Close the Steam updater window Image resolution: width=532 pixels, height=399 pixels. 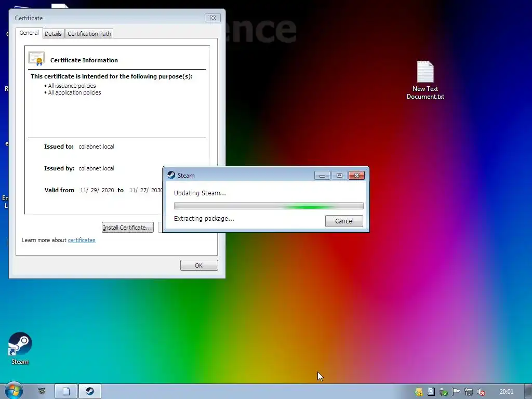tap(356, 176)
